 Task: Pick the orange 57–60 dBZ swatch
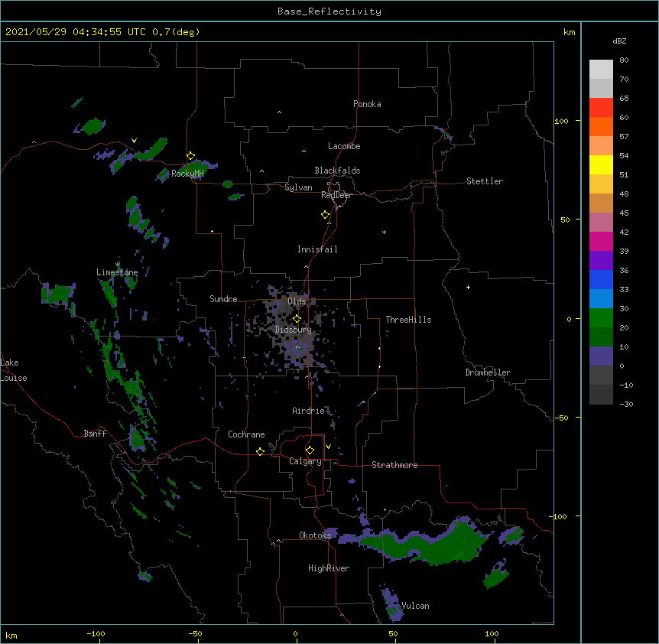coord(601,126)
